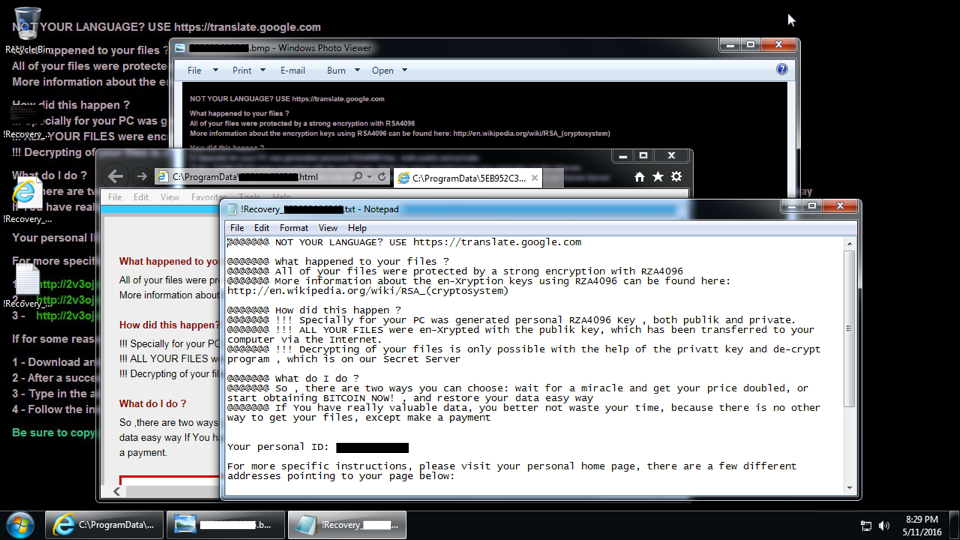
Task: Expand the Burn dropdown in Photo Viewer
Action: point(342,71)
